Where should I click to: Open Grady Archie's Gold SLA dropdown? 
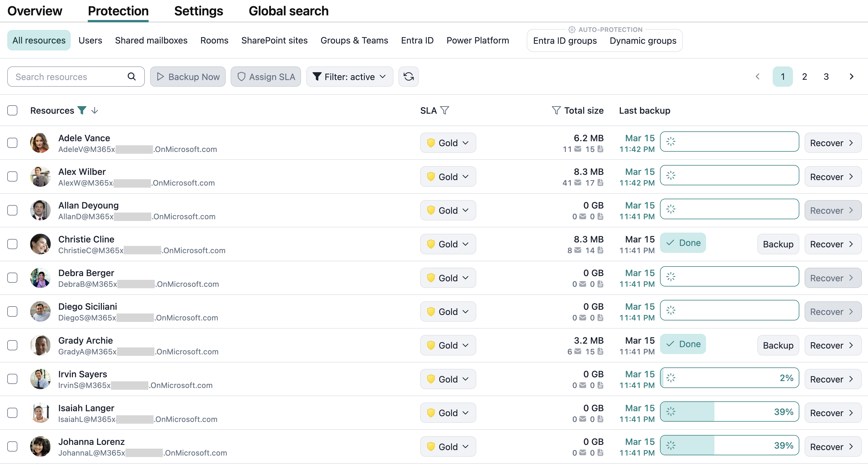point(448,345)
